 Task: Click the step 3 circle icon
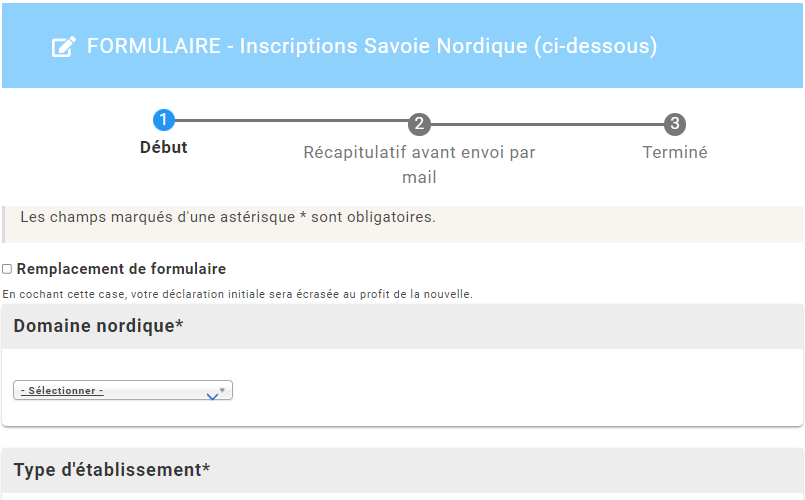(675, 124)
